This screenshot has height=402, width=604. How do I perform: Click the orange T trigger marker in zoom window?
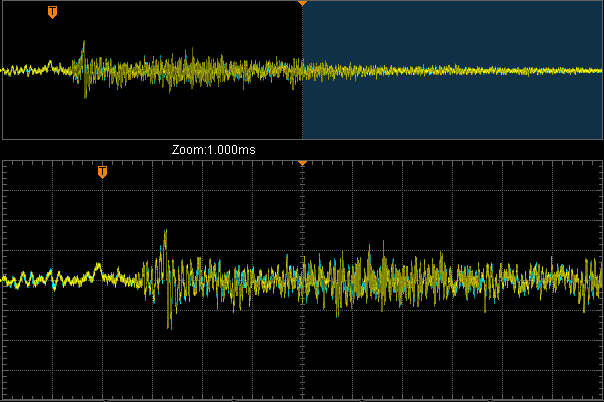pos(102,172)
